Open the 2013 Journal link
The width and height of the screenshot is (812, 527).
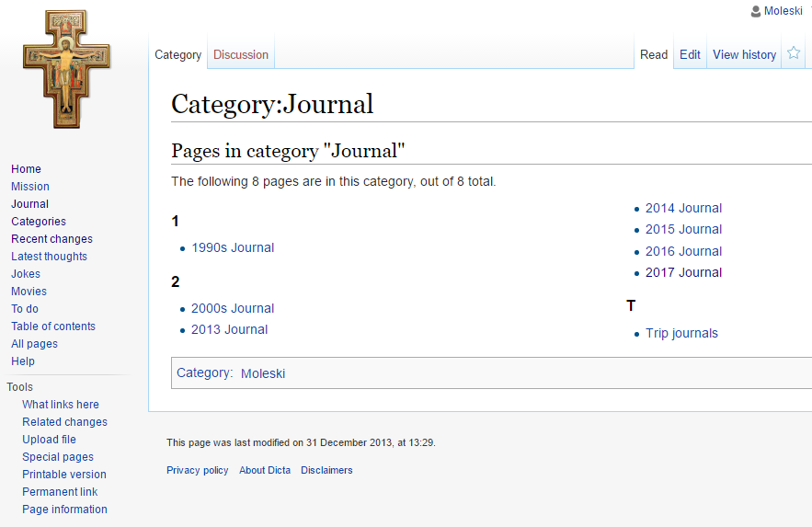tap(229, 329)
